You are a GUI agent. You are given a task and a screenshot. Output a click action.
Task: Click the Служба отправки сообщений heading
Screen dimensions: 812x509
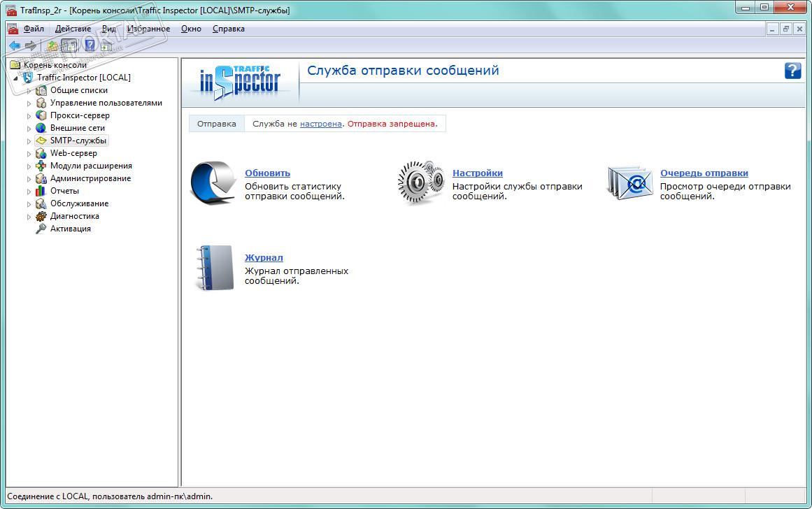[x=403, y=71]
